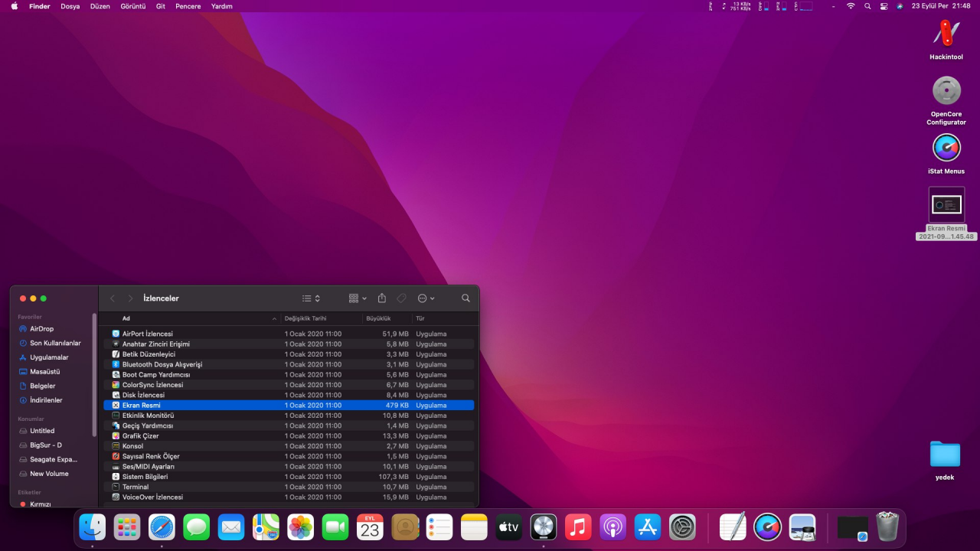The image size is (980, 551).
Task: Click İndirilenler in the Finder sidebar
Action: [x=46, y=400]
